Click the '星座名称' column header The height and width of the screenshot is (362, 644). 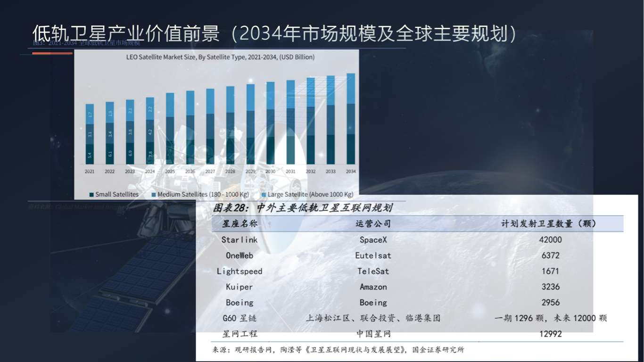tap(240, 224)
